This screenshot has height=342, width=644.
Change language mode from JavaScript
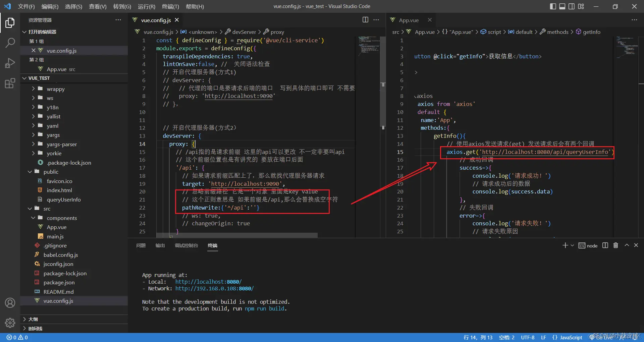coord(571,337)
